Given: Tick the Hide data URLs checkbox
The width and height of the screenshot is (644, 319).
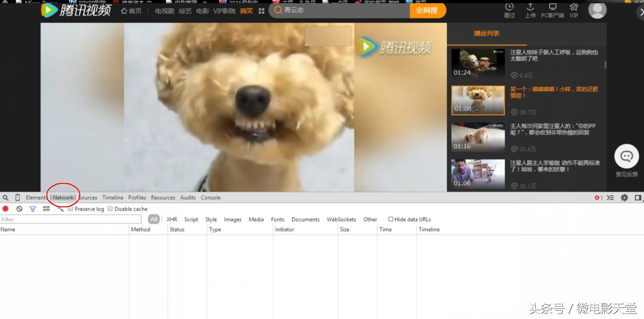Looking at the screenshot, I should coord(391,219).
